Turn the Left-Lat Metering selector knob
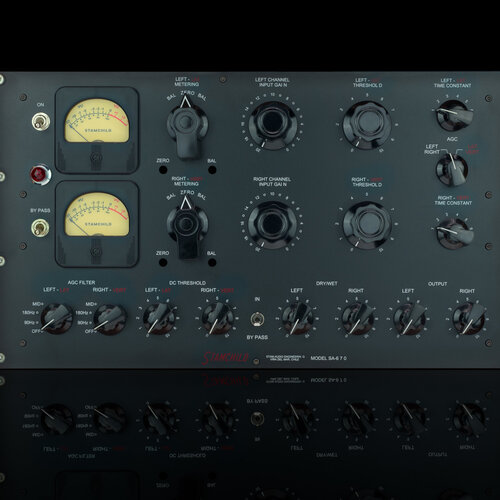Screen dimensions: 500x500 point(187,127)
